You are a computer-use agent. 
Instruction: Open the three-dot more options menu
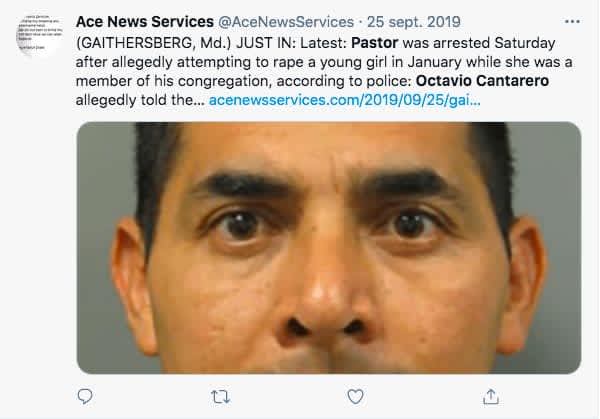point(572,22)
